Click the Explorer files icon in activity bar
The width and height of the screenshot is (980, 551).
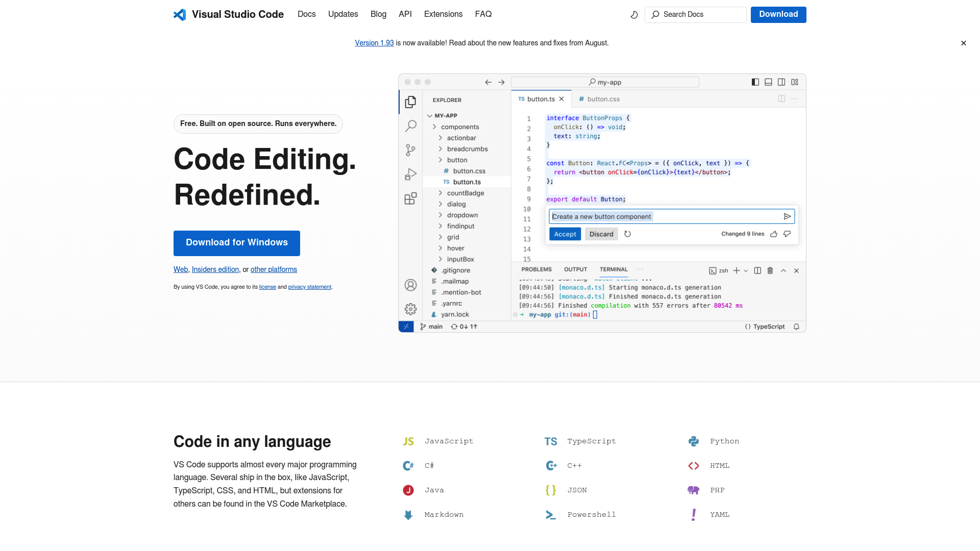[x=410, y=102]
